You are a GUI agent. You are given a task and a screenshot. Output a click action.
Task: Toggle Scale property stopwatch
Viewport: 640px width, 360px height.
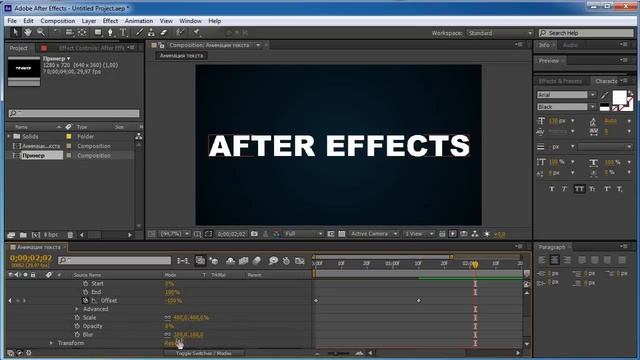(x=77, y=318)
